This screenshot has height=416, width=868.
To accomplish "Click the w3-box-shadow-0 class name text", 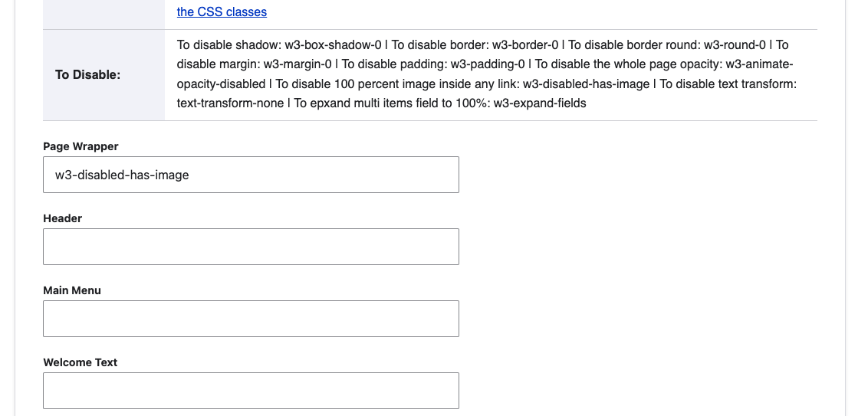I will click(x=333, y=45).
